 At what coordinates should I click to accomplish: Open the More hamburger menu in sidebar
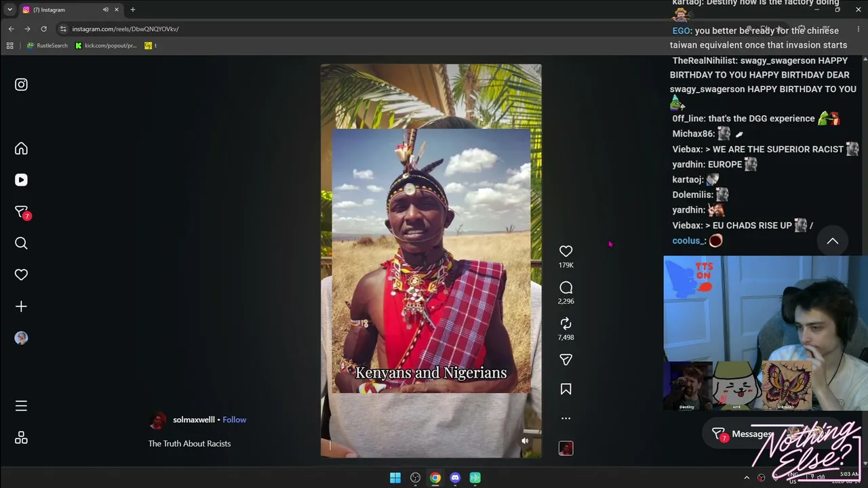point(21,406)
